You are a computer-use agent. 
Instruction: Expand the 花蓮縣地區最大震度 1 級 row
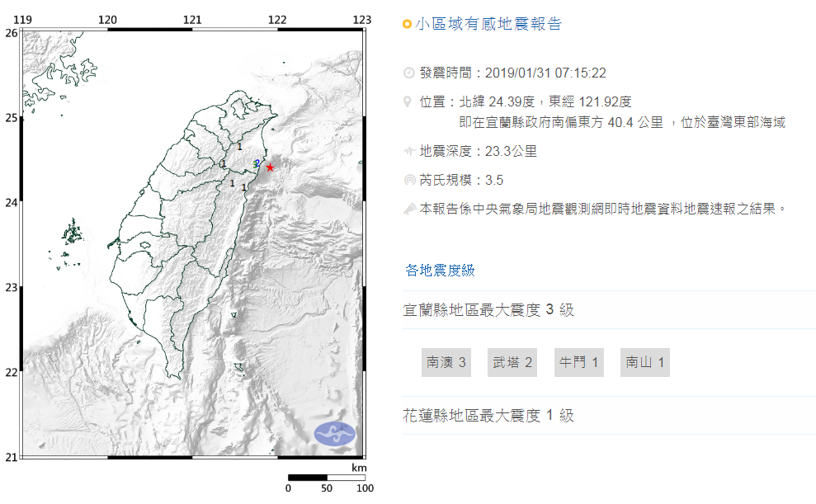tap(609, 416)
